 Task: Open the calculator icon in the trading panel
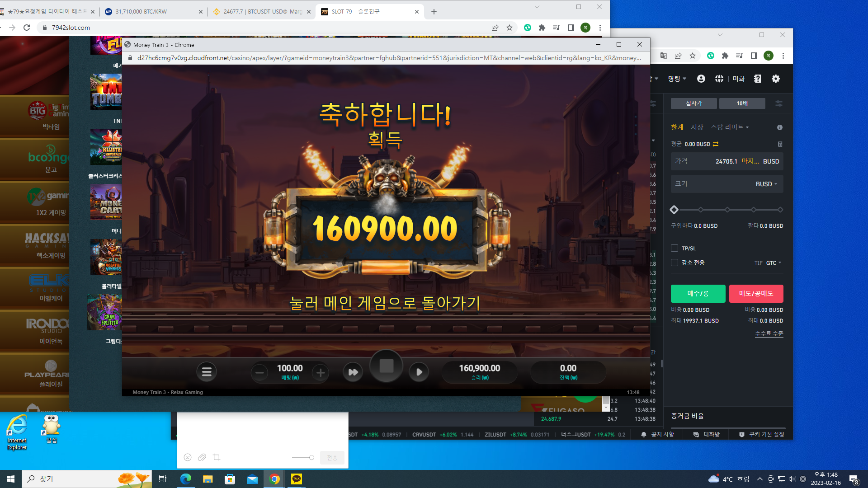(780, 144)
